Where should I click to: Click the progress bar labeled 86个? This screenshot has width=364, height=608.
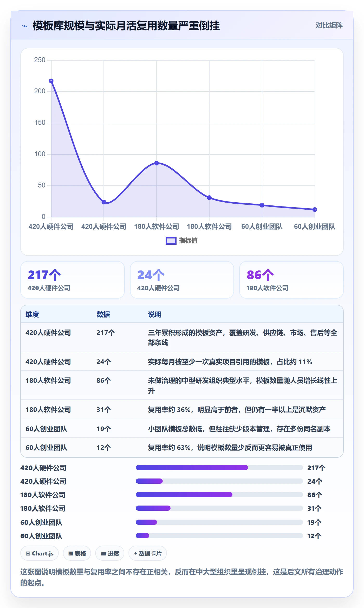click(x=219, y=495)
